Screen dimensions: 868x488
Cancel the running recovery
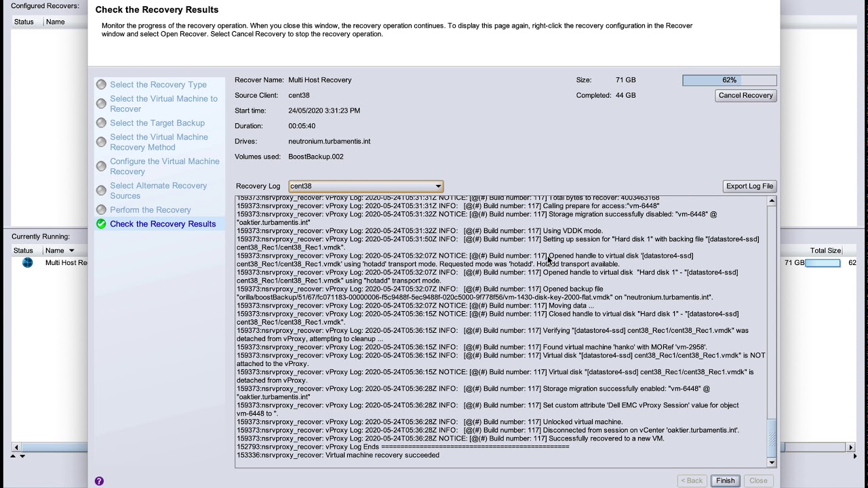click(745, 96)
